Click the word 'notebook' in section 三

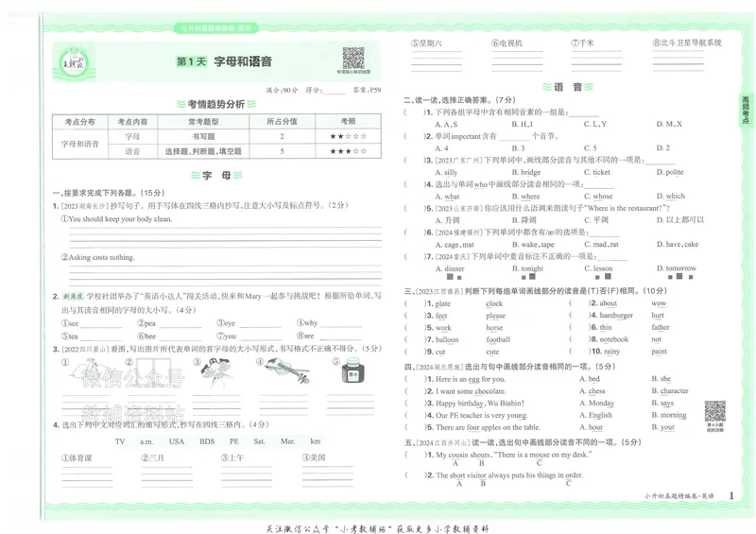[x=613, y=339]
